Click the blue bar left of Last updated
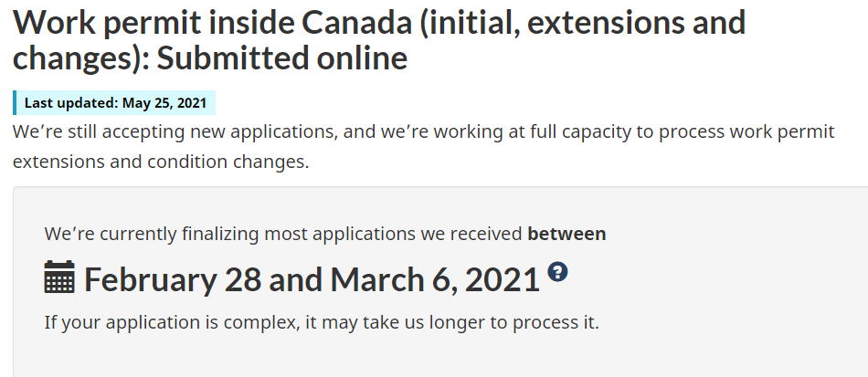868x377 pixels. tap(16, 102)
